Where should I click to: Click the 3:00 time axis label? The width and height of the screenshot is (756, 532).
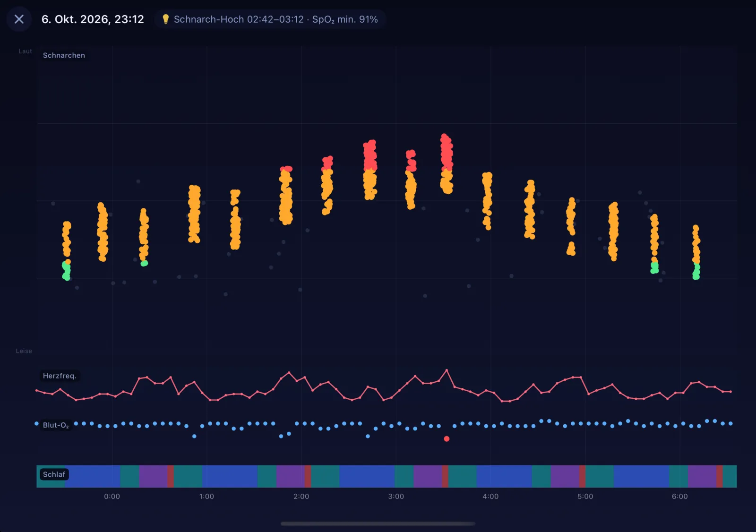click(396, 497)
